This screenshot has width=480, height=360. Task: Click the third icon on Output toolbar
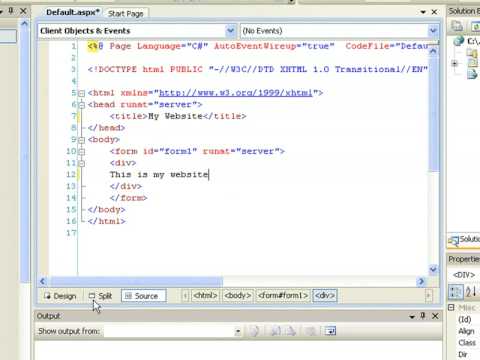point(291,331)
